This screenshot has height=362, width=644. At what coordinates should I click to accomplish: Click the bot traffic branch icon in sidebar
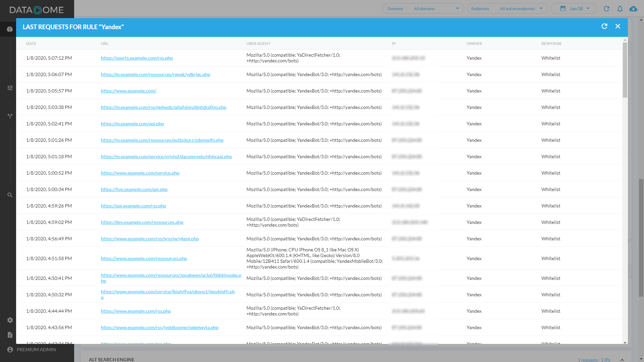(x=10, y=116)
